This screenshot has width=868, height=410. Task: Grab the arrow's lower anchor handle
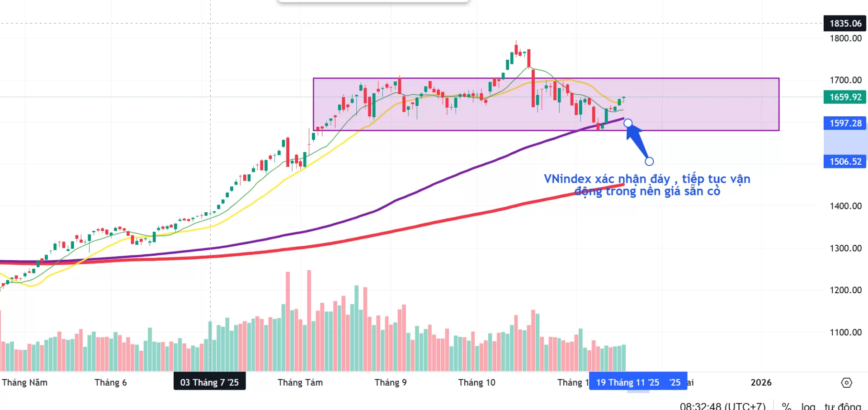click(x=649, y=161)
